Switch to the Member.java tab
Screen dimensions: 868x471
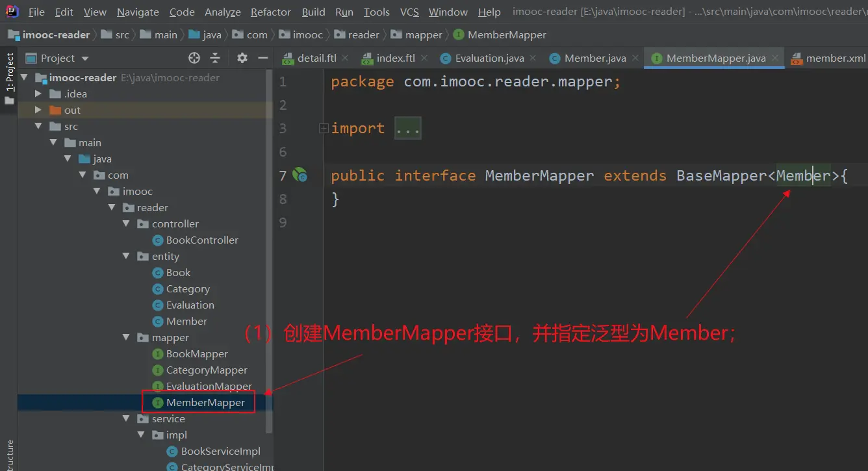pos(594,58)
